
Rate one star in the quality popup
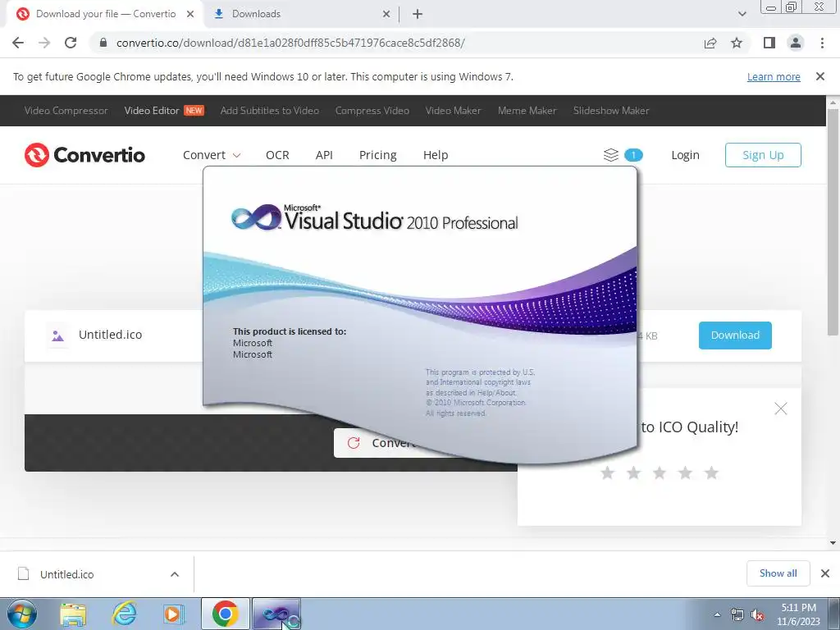click(608, 472)
